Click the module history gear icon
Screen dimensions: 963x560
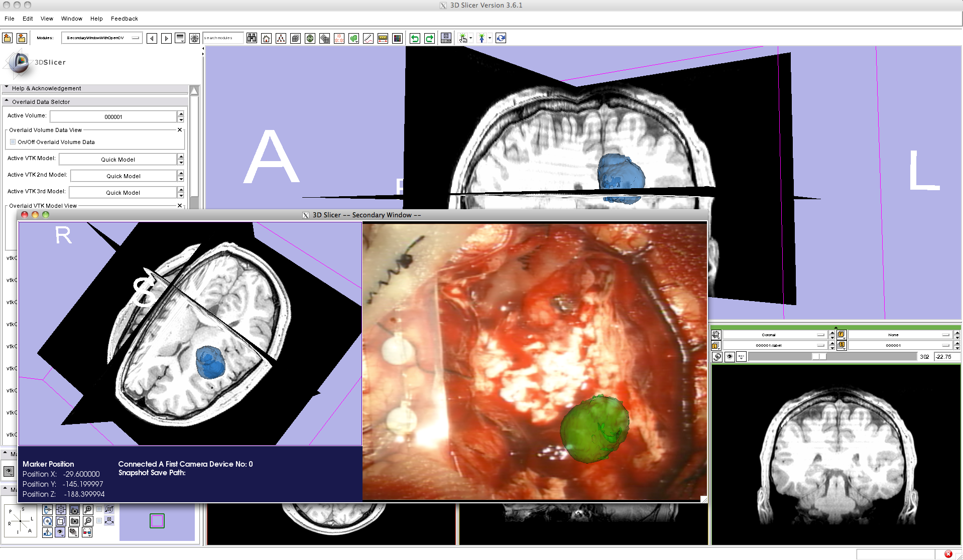coord(194,38)
